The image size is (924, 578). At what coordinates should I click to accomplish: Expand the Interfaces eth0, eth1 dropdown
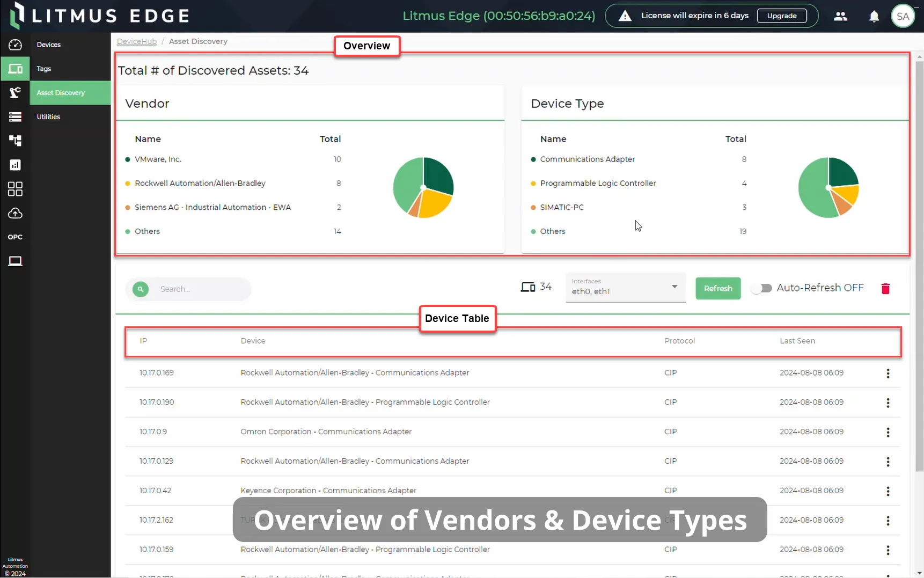626,288
